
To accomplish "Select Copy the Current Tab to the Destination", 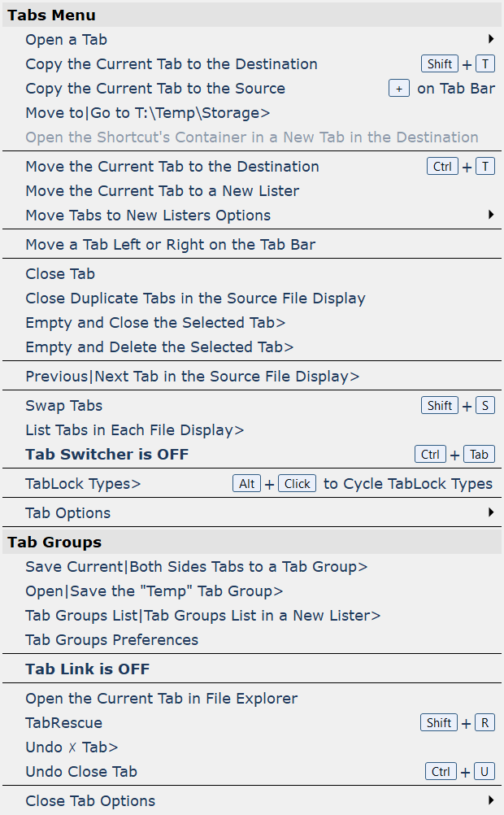I will point(172,63).
